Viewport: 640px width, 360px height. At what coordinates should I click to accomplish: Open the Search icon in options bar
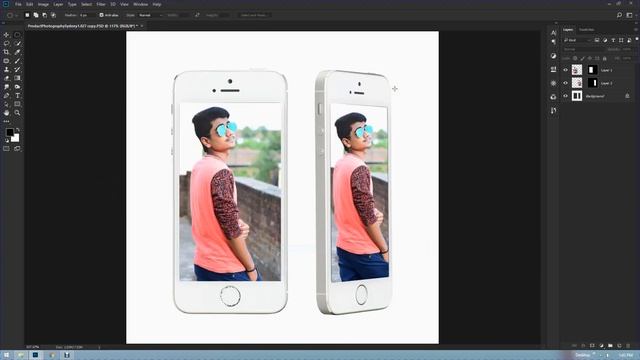(619, 15)
